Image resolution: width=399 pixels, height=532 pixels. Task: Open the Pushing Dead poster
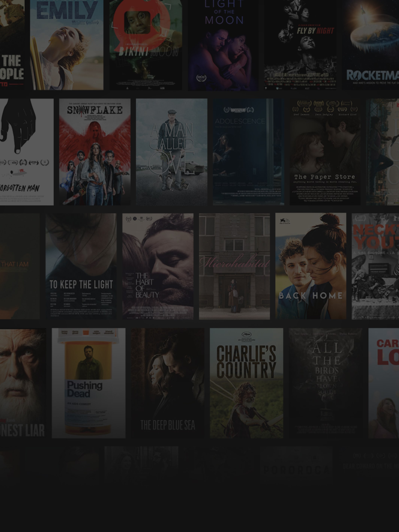coord(89,383)
